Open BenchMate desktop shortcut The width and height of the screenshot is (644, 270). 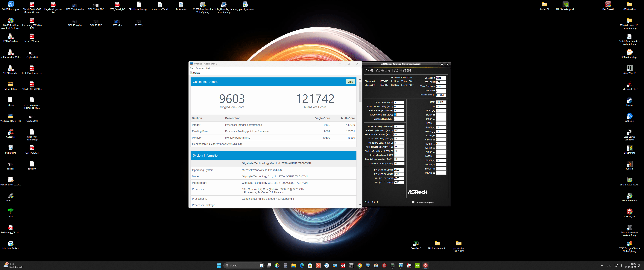[629, 148]
